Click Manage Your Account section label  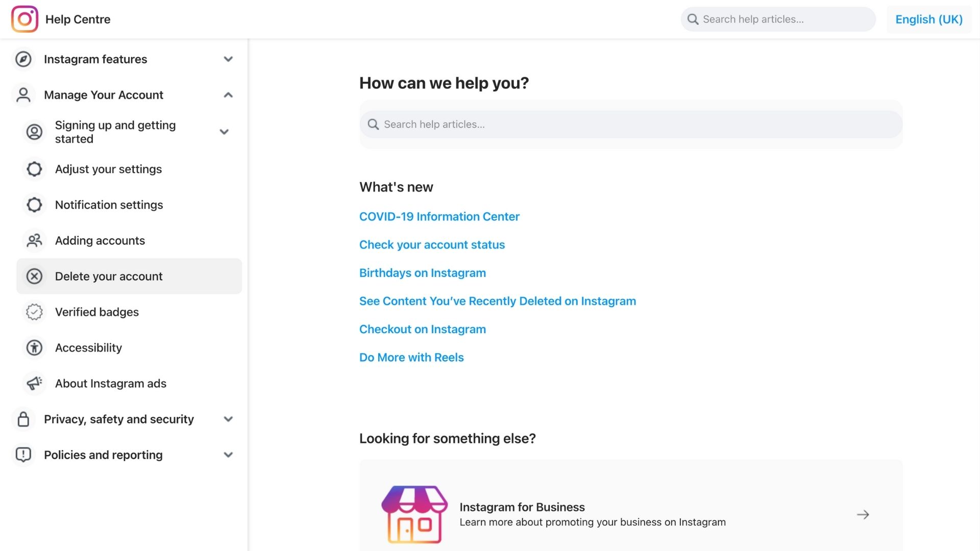(x=104, y=95)
